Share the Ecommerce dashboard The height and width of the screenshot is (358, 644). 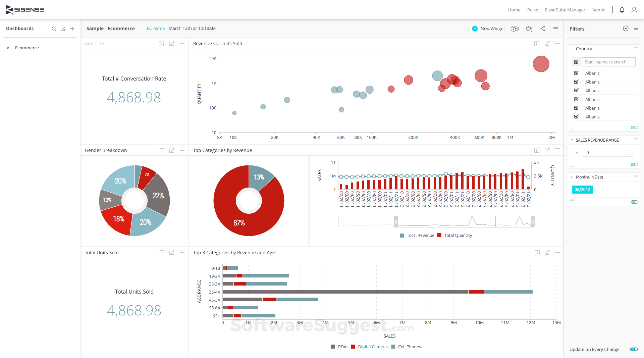542,29
